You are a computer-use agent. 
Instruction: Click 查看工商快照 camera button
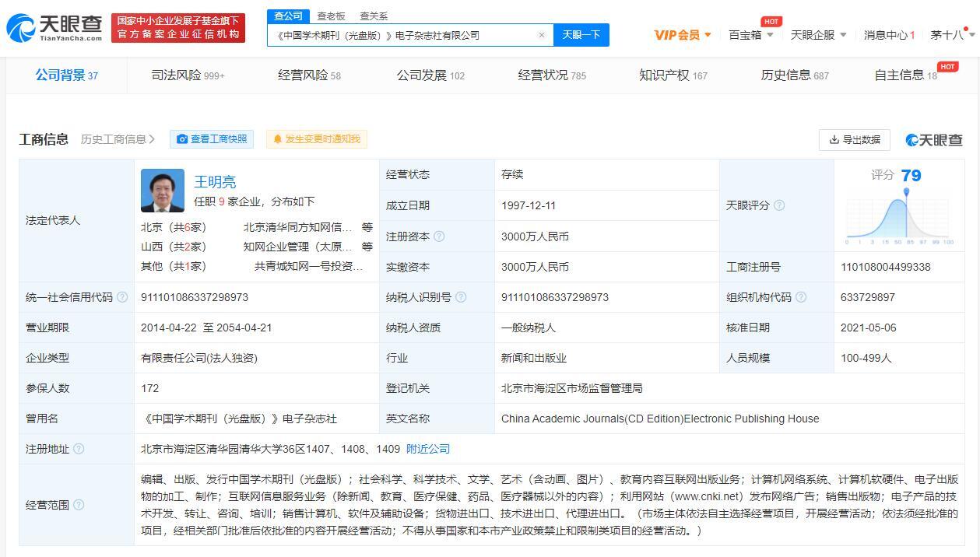click(212, 139)
